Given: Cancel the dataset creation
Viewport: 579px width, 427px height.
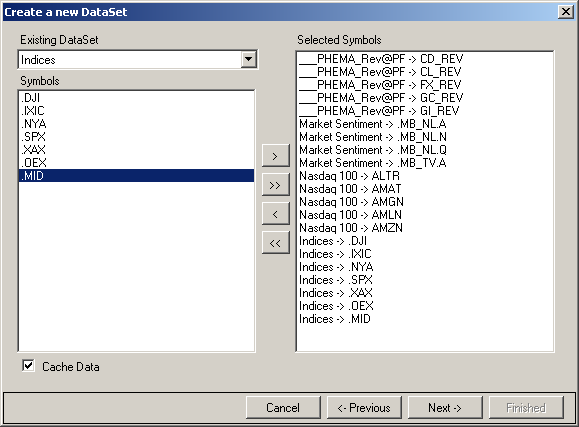Looking at the screenshot, I should pyautogui.click(x=283, y=407).
